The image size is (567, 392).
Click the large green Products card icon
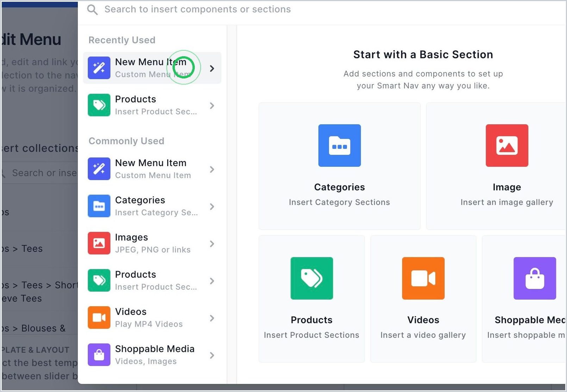point(312,278)
